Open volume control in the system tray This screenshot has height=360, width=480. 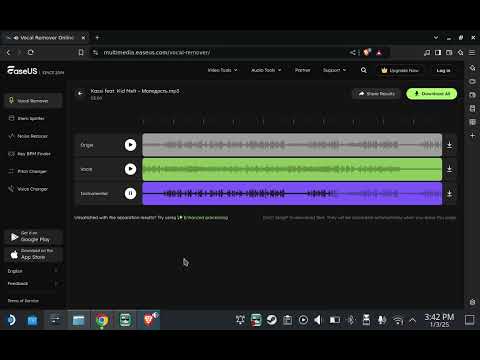coord(318,320)
